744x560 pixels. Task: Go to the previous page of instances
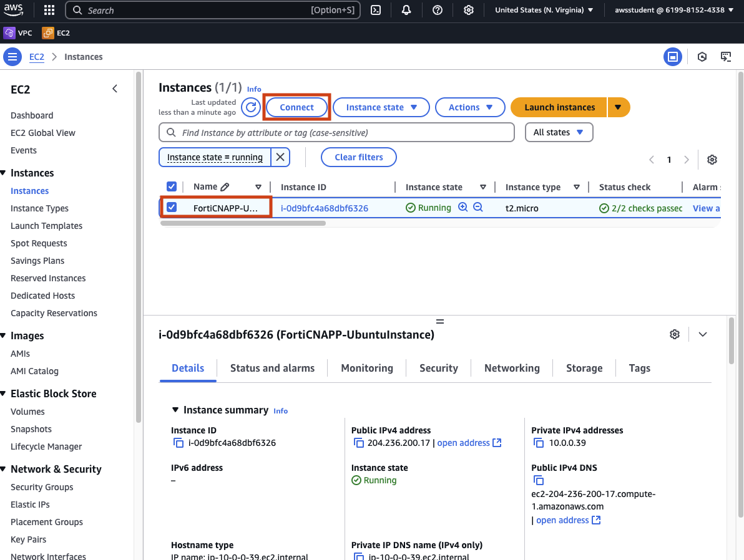[x=652, y=160]
